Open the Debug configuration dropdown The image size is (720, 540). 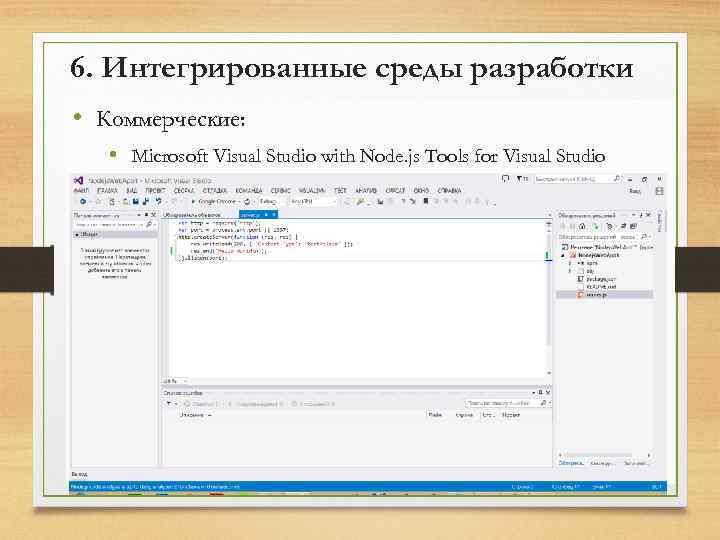[272, 202]
